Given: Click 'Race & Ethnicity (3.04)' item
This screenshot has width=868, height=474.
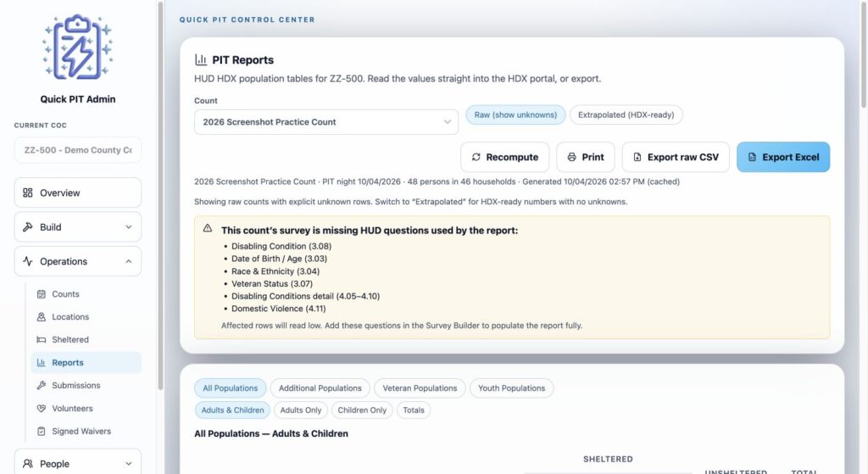Looking at the screenshot, I should pos(275,271).
